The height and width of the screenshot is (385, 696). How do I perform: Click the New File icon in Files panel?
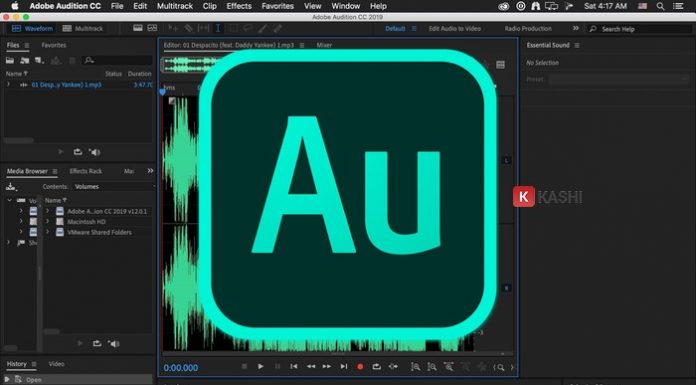(39, 60)
